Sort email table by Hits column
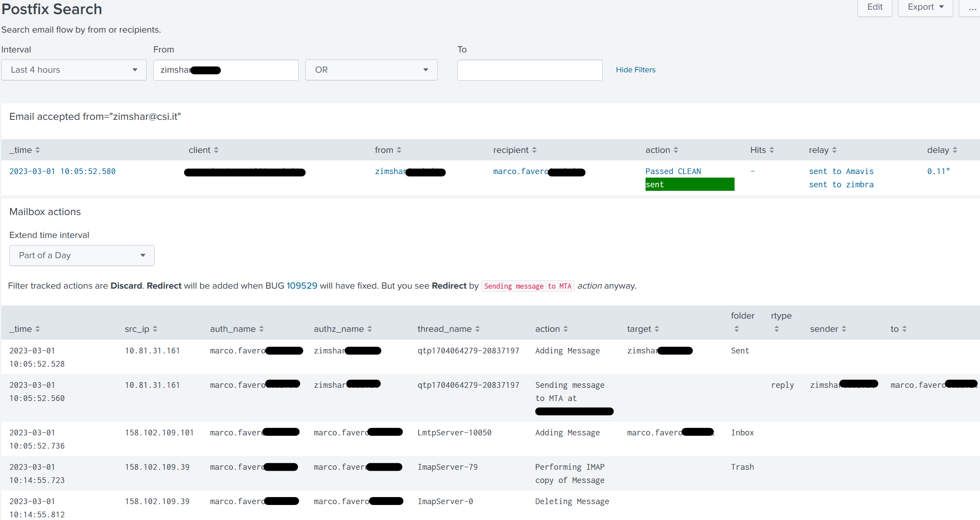The image size is (980, 520). click(762, 150)
